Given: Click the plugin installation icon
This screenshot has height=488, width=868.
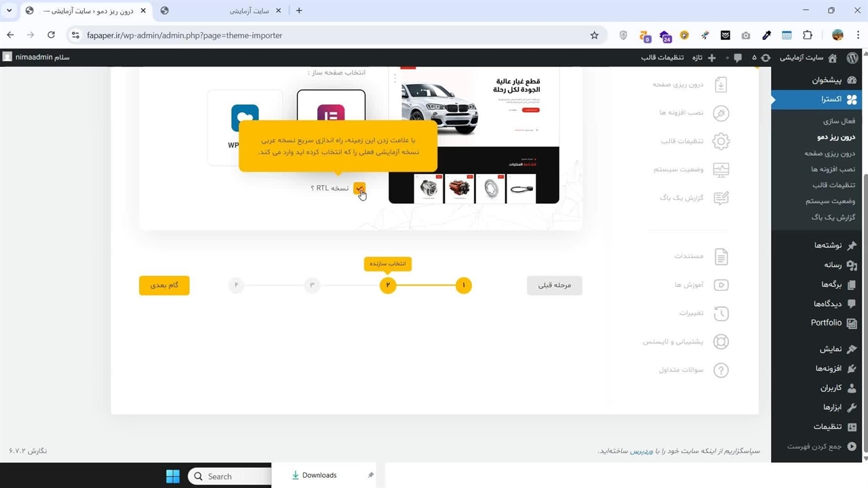Looking at the screenshot, I should [x=721, y=113].
